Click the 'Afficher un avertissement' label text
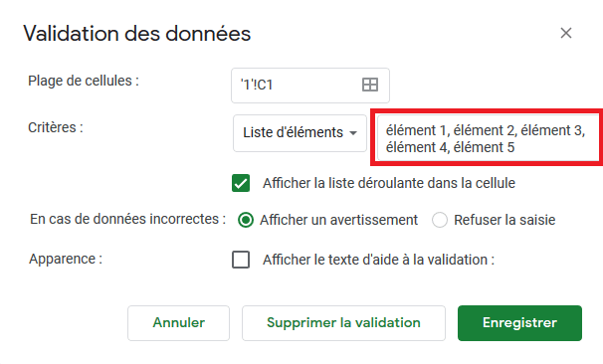 click(338, 220)
